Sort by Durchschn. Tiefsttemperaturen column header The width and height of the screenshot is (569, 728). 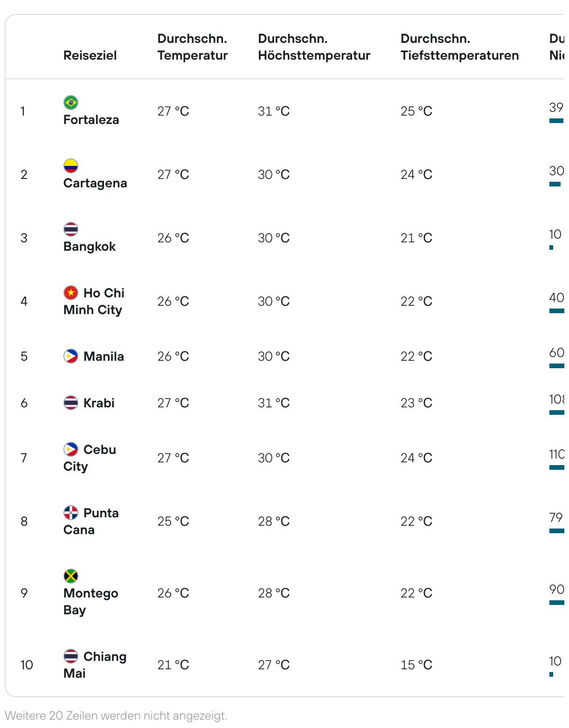point(459,47)
